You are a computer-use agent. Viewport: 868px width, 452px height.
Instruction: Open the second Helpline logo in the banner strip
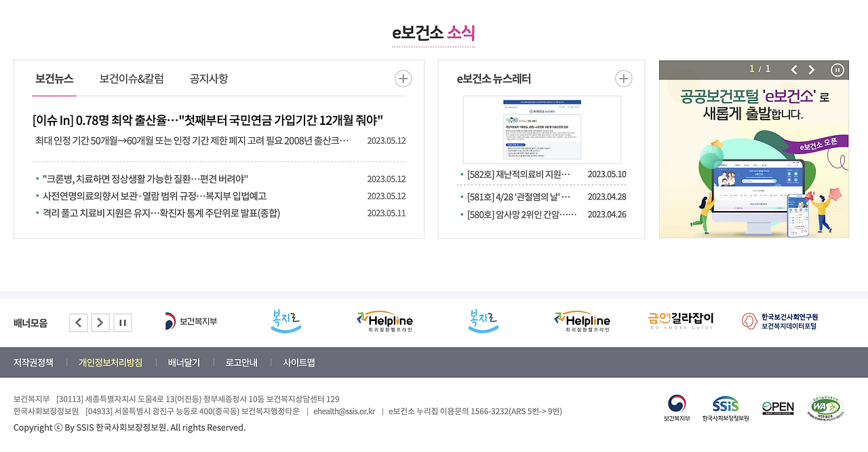point(582,320)
